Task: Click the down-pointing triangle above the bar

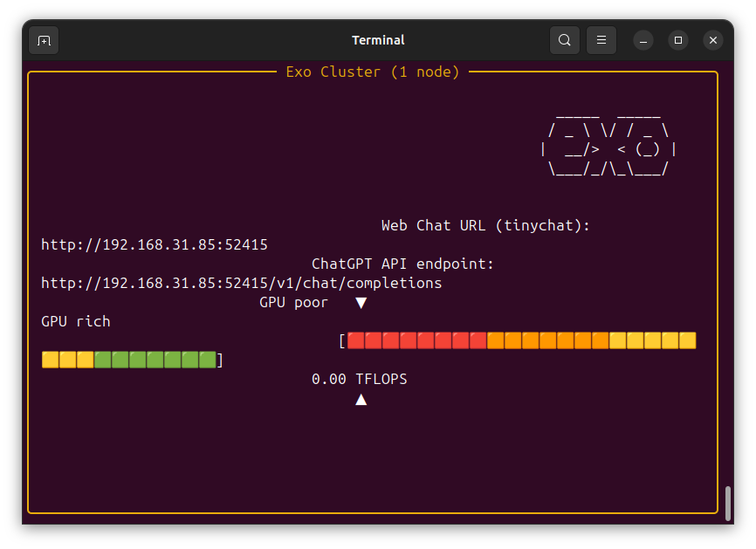Action: coord(361,303)
